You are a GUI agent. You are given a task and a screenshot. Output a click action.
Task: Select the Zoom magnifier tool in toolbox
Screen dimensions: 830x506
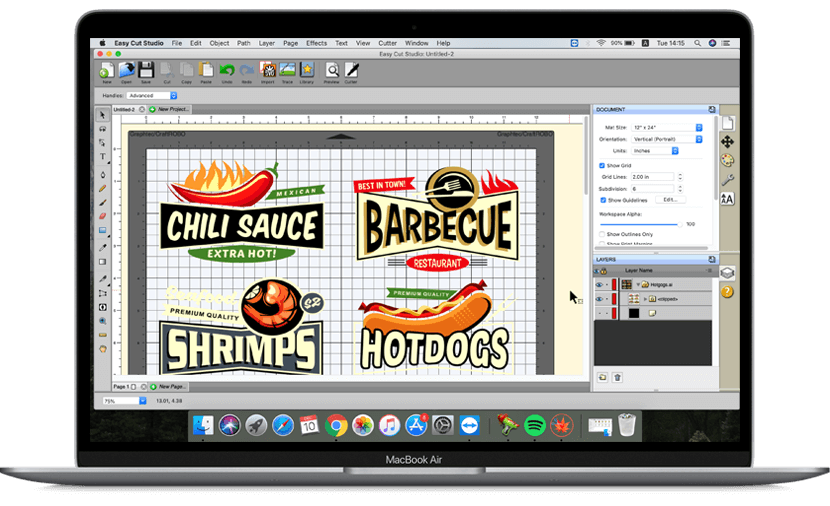[x=103, y=321]
